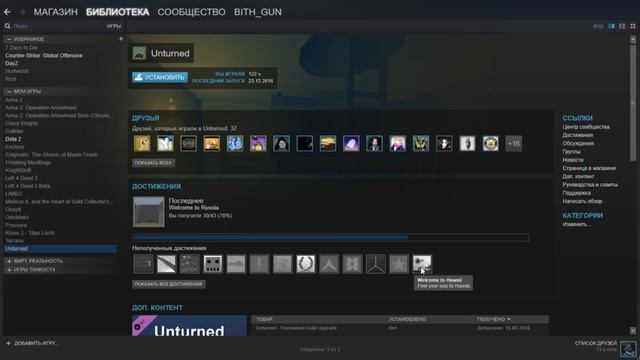Select the three-spoke locked achievement icon
This screenshot has height=360, width=640.
point(376,264)
